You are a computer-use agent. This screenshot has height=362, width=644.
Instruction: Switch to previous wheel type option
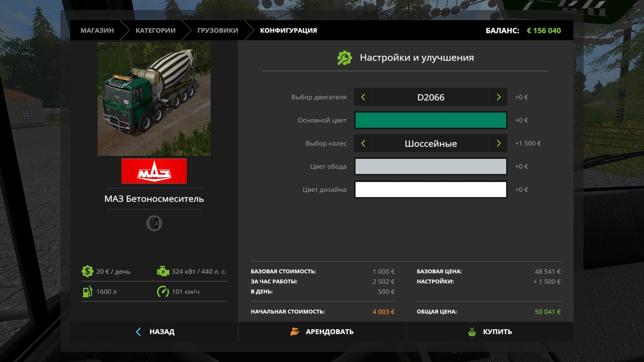(x=363, y=143)
